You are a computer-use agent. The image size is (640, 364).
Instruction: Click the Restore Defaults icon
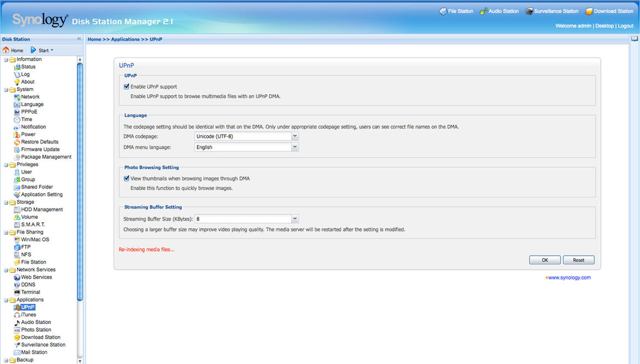17,142
